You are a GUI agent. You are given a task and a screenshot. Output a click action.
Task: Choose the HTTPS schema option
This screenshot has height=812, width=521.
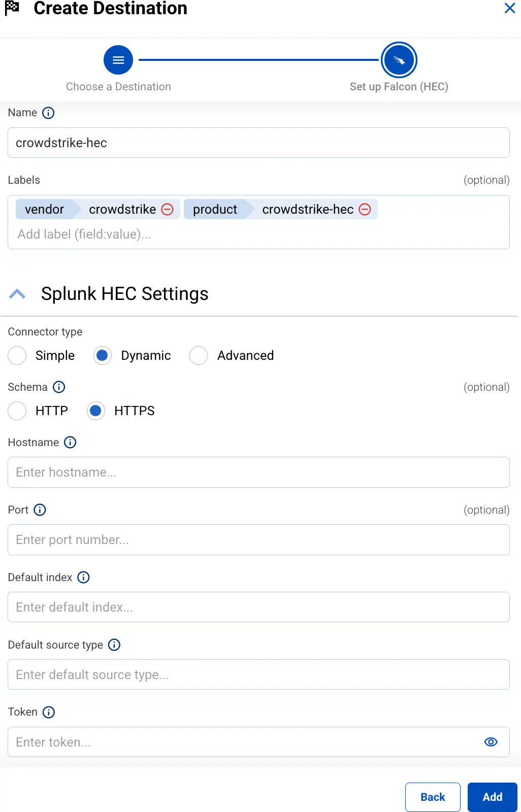pos(96,411)
